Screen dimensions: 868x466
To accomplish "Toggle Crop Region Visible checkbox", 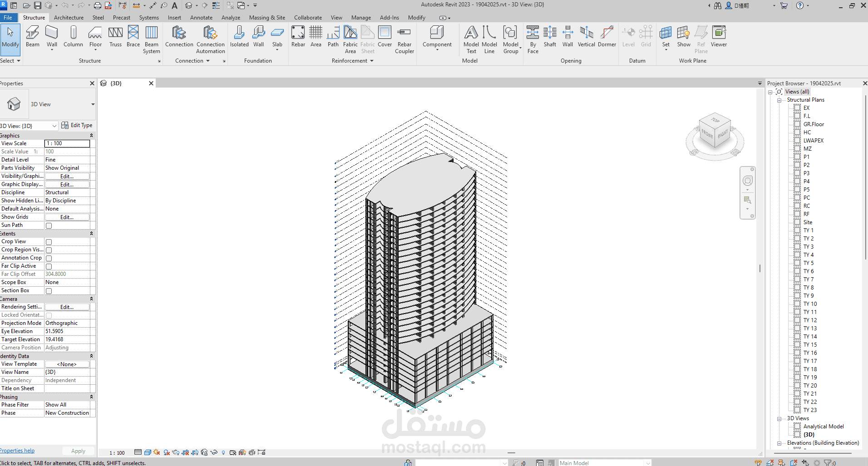I will [49, 250].
